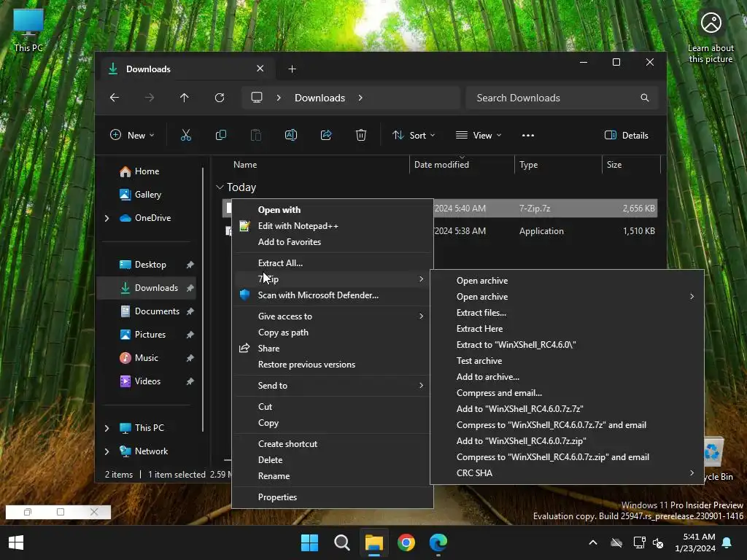Launch Microsoft Edge from taskbar
747x560 pixels.
click(x=438, y=542)
